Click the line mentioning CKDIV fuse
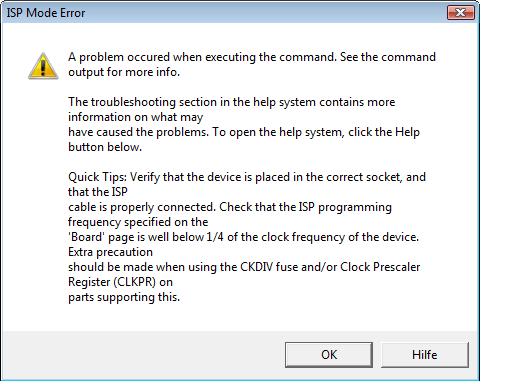 244,267
